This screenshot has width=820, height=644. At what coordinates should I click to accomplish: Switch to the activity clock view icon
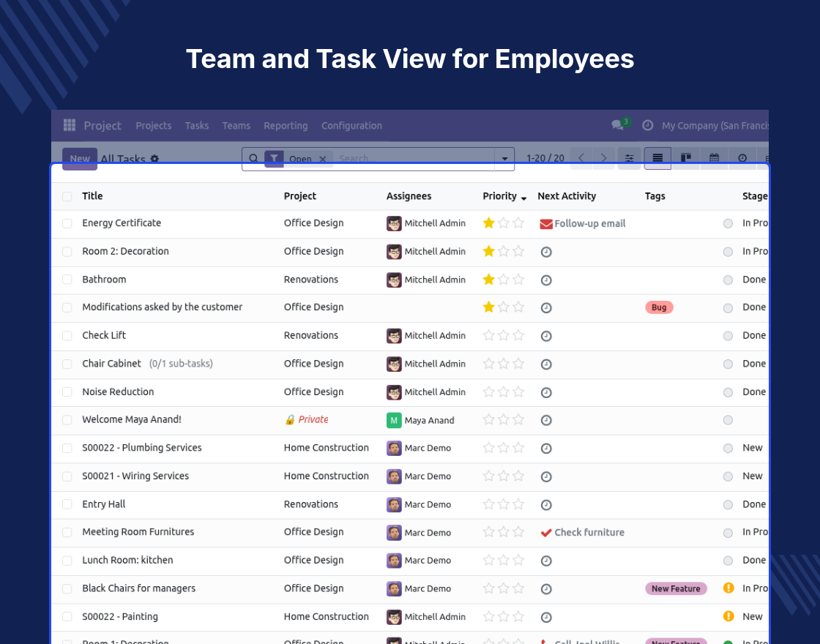[742, 158]
